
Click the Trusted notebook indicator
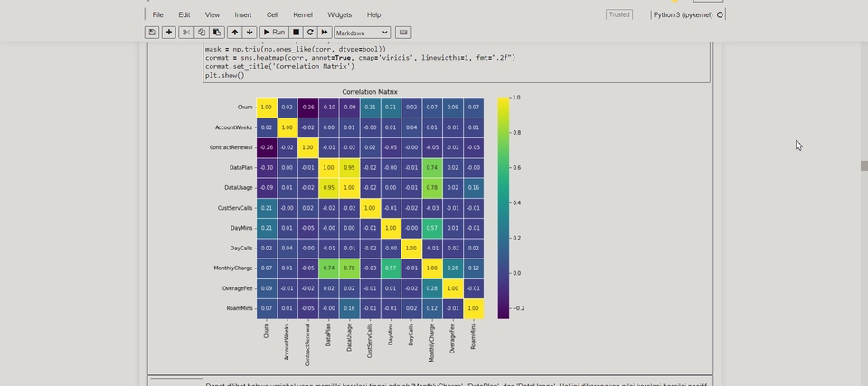pos(619,15)
